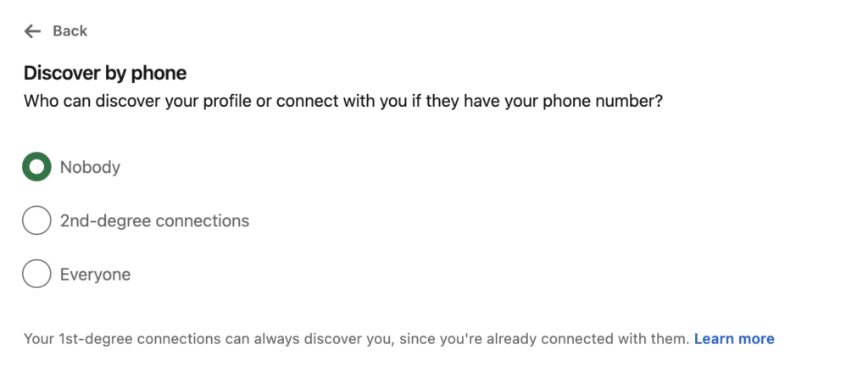Screen dimensions: 868x367
Task: Click the Everyone option label
Action: point(95,274)
